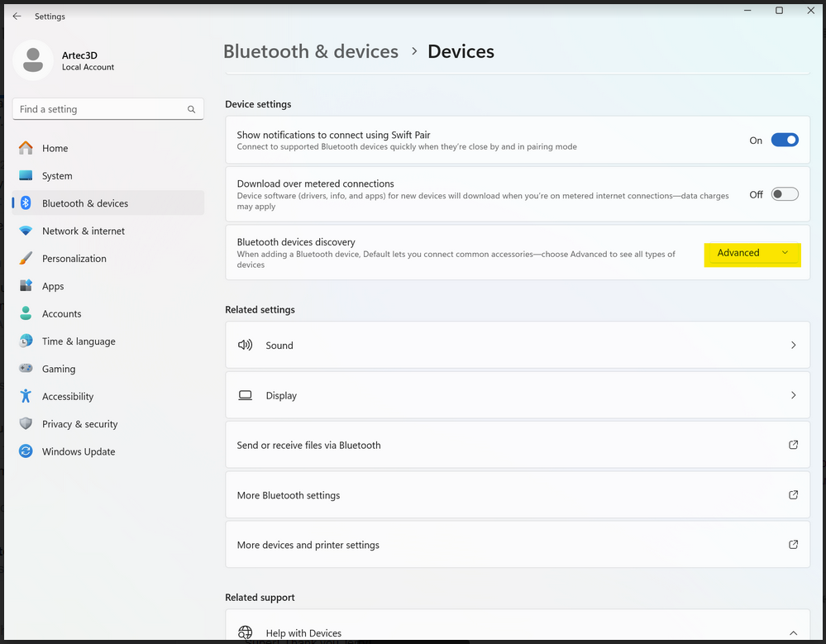This screenshot has width=826, height=644.
Task: Open Send or receive files via Bluetooth
Action: 518,445
